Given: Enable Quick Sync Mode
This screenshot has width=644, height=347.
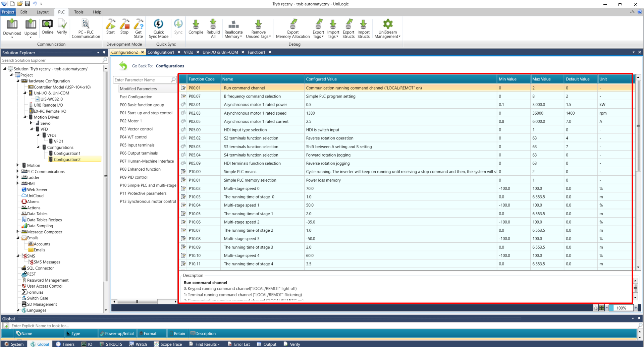Looking at the screenshot, I should tap(158, 28).
